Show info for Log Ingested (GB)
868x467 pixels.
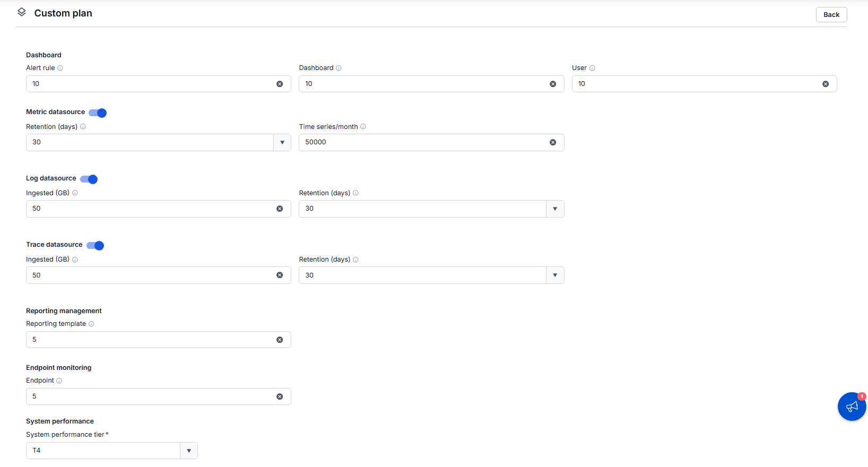pyautogui.click(x=75, y=193)
